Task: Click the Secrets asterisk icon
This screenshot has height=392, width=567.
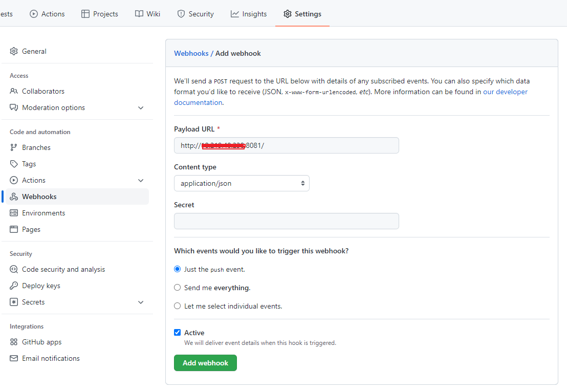Action: click(x=14, y=302)
